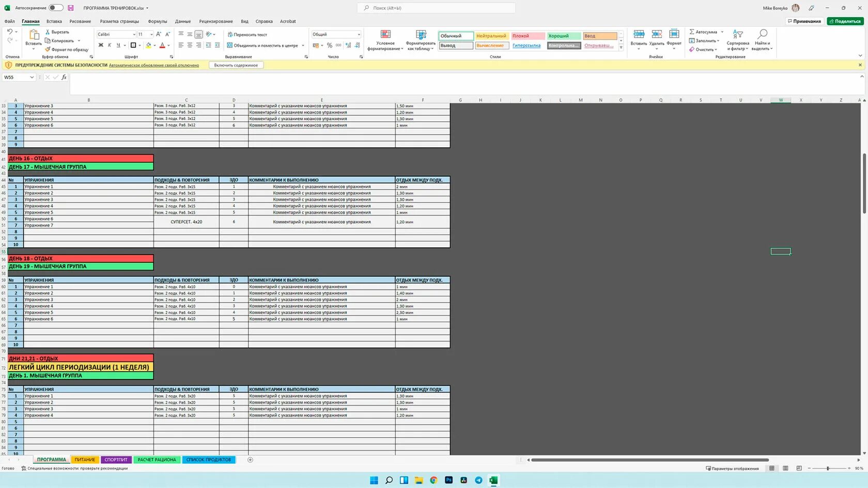Click the AutoSum (Автосумма) sigma icon
This screenshot has width=868, height=488.
[x=692, y=32]
